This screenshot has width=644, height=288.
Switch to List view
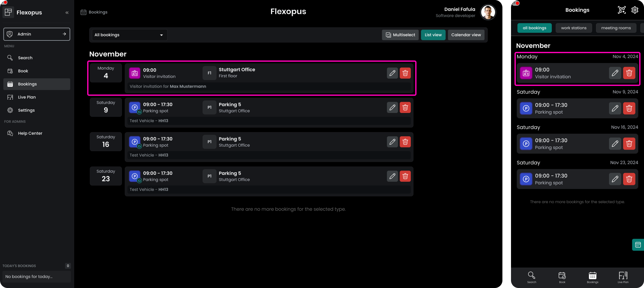[433, 35]
